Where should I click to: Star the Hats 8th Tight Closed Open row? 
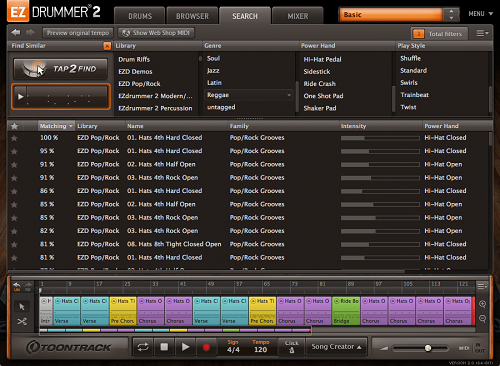point(14,245)
